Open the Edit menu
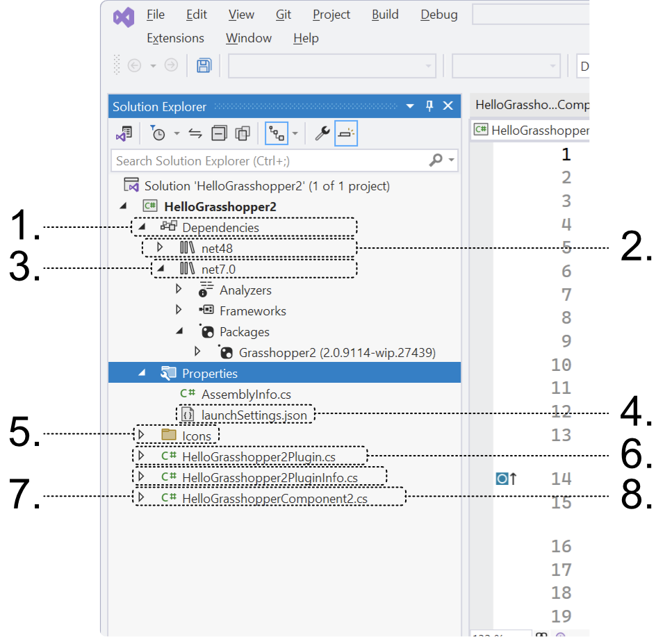672x637 pixels. [x=197, y=15]
